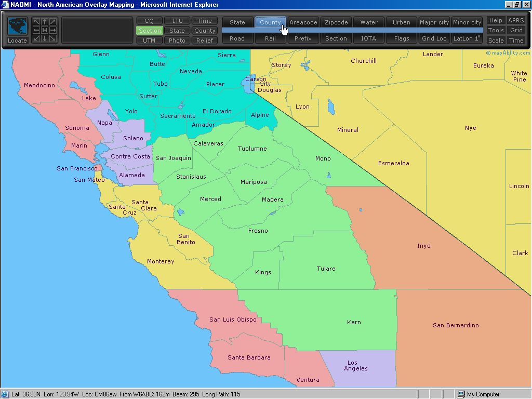Enable the Zipcode overlay
The height and width of the screenshot is (399, 532).
(336, 22)
